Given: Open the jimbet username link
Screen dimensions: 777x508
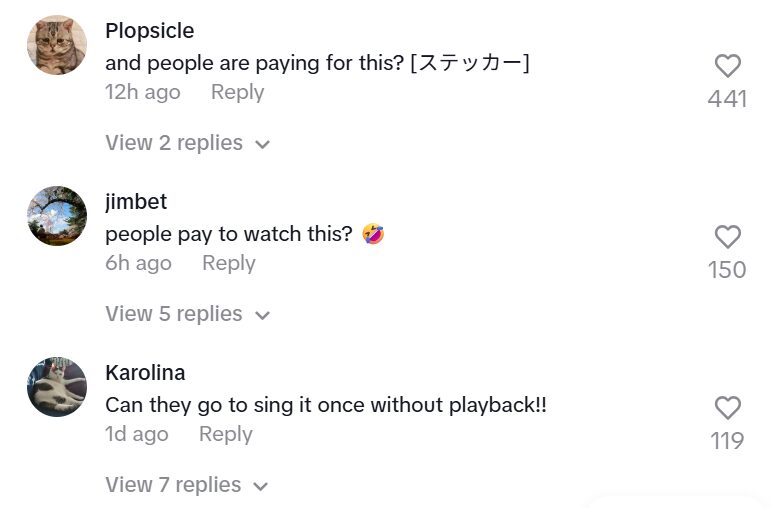Looking at the screenshot, I should click(136, 202).
